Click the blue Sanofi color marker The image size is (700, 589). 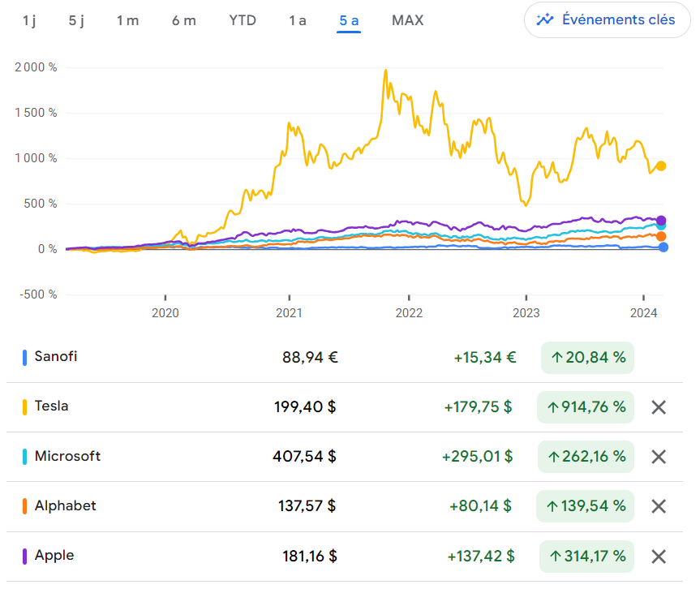point(24,358)
